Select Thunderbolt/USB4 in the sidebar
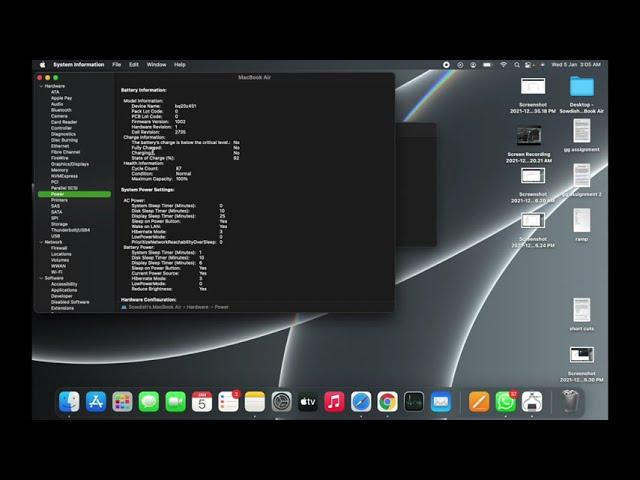This screenshot has width=640, height=480. [70, 230]
